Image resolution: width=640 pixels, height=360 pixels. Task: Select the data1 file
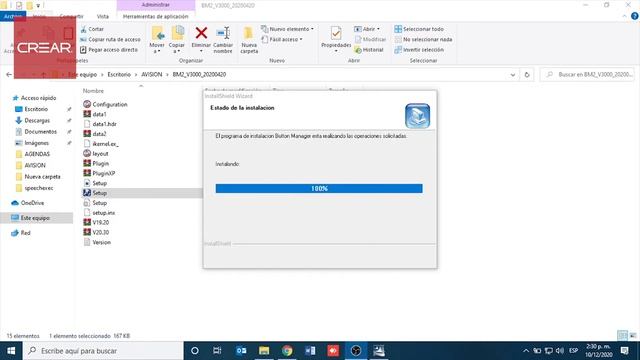point(95,114)
